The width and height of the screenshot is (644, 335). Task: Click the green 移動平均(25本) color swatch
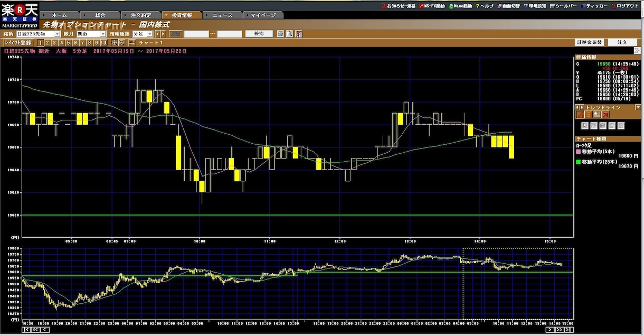click(x=579, y=162)
